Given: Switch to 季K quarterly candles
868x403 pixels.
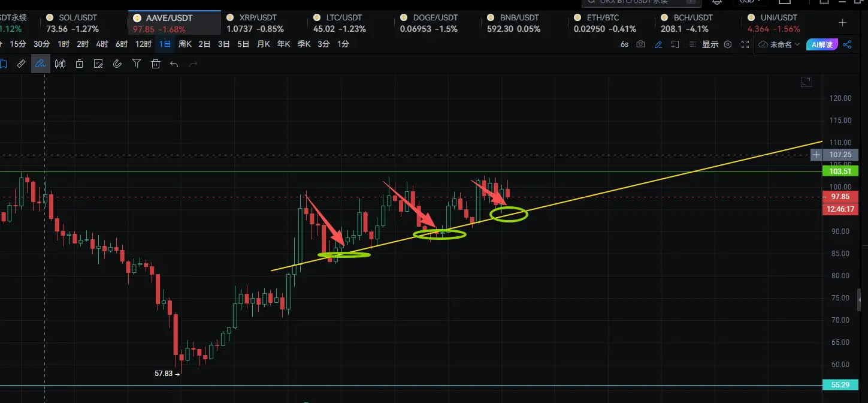Looking at the screenshot, I should click(304, 44).
